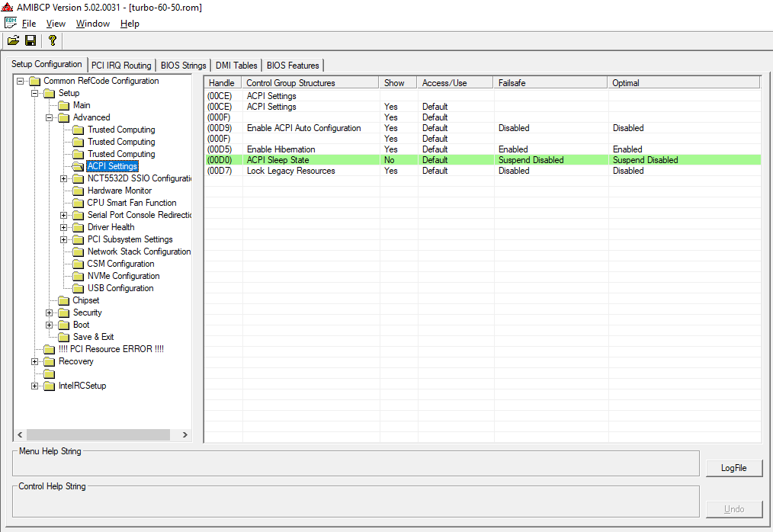Select Hardware Monitor in the tree
Screen dimensions: 773x532
point(120,191)
